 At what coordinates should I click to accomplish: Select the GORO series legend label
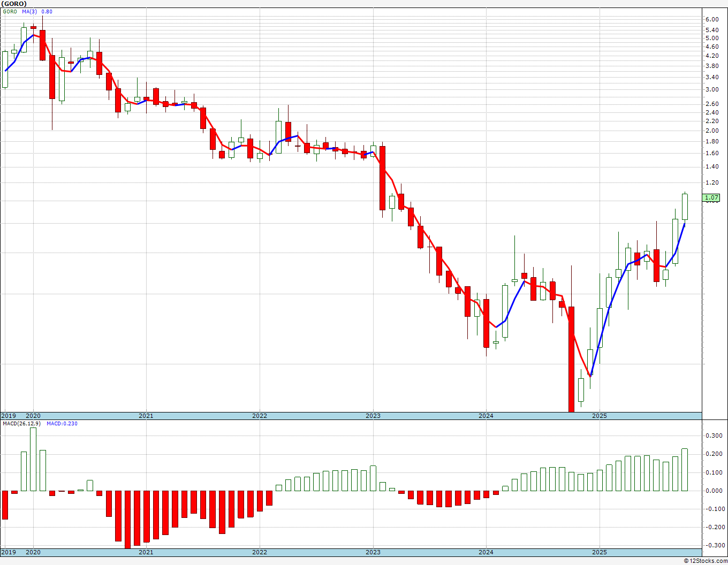point(9,11)
